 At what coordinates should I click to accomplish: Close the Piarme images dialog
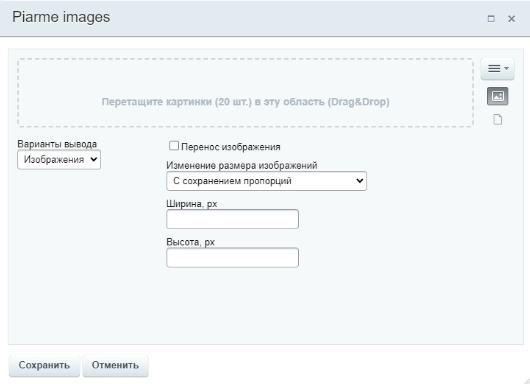coord(511,19)
